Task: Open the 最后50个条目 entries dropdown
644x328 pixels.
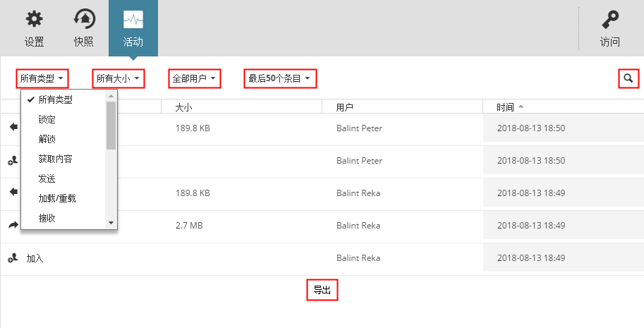Action: [x=279, y=78]
